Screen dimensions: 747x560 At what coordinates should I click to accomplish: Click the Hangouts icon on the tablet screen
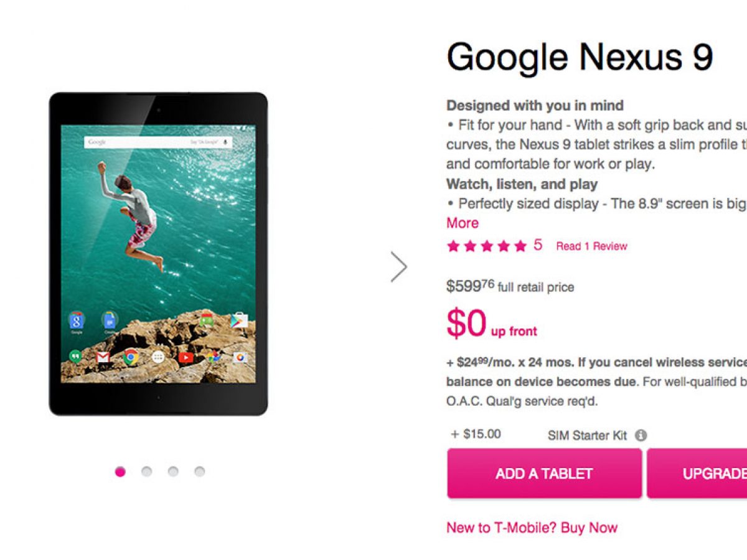pos(76,357)
